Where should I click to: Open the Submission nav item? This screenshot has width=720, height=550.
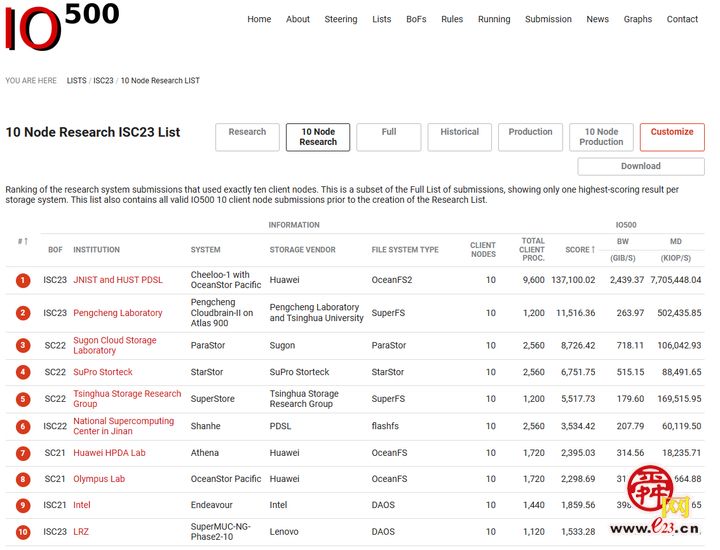coord(548,19)
